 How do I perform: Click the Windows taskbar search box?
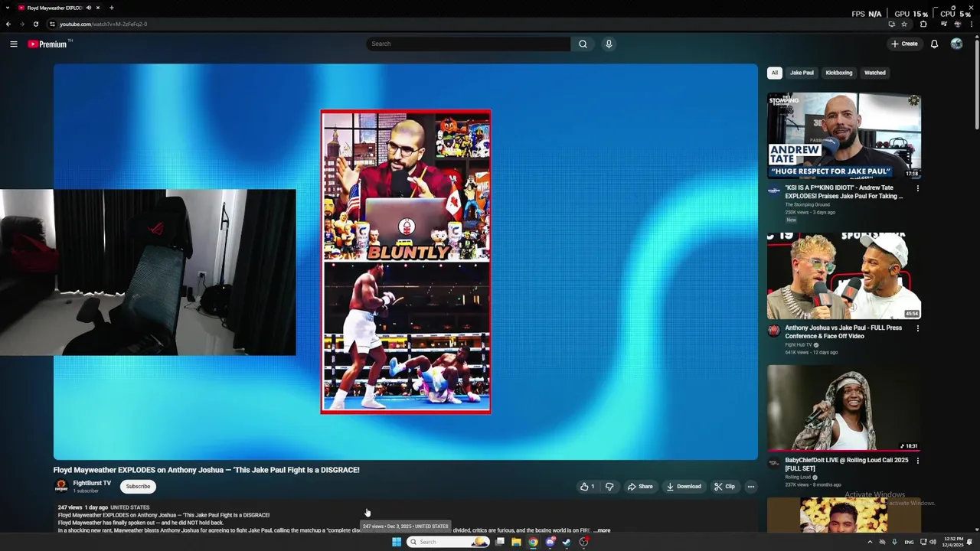click(448, 542)
